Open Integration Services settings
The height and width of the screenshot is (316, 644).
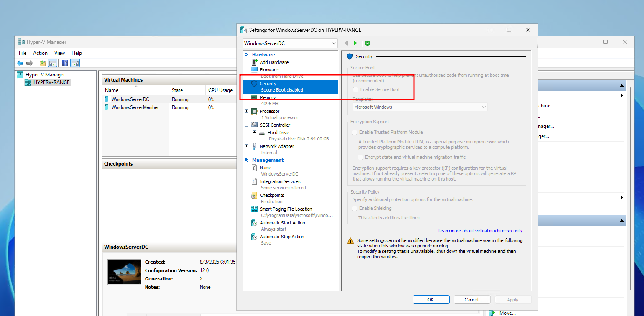pyautogui.click(x=280, y=181)
